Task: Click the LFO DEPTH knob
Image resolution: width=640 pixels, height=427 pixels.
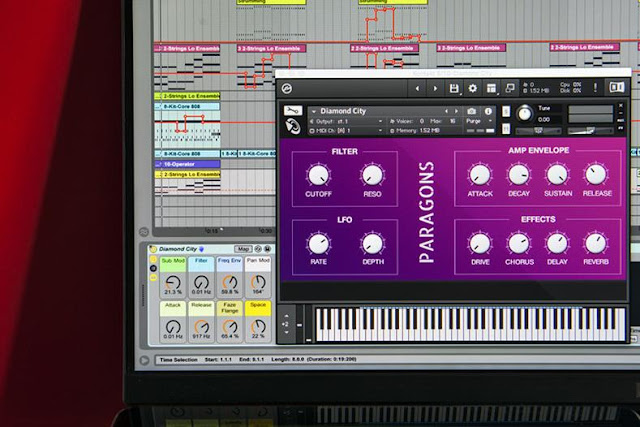Action: tap(372, 244)
